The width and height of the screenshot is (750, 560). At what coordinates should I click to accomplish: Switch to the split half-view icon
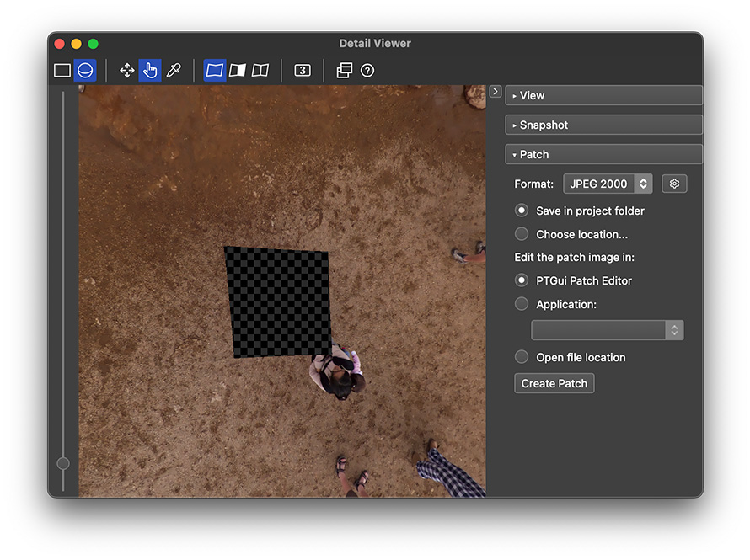coord(238,70)
